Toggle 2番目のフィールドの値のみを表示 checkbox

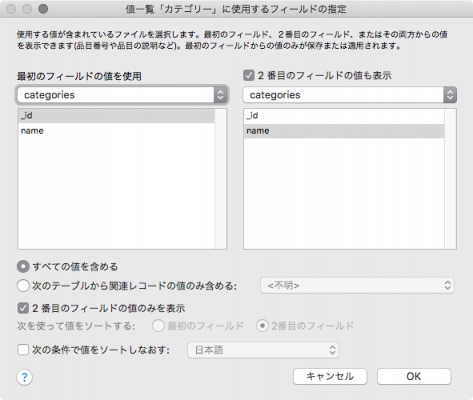pyautogui.click(x=23, y=308)
